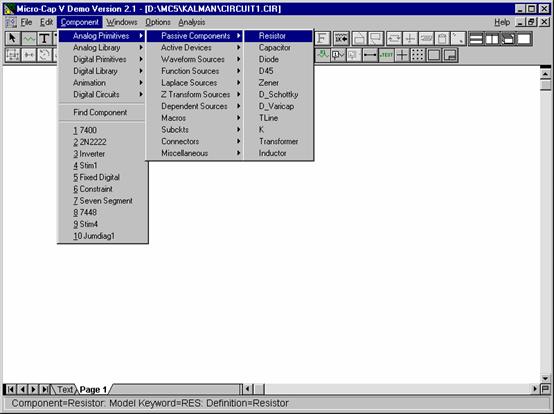The height and width of the screenshot is (414, 554).
Task: Expand the Active Devices submenu
Action: 195,48
